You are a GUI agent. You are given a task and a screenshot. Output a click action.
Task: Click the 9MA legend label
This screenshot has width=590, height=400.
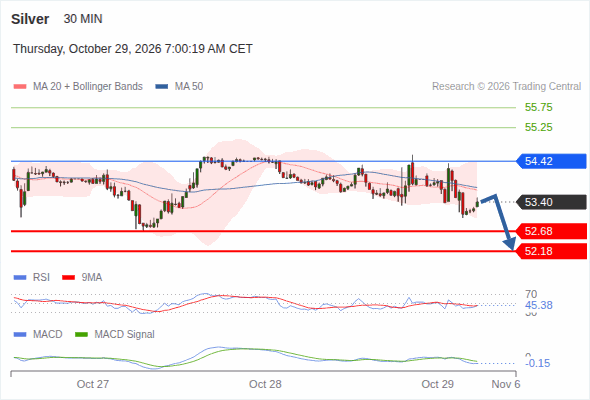92,277
